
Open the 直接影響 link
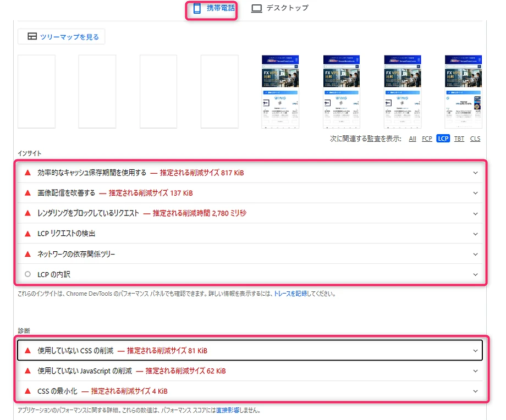pos(228,410)
